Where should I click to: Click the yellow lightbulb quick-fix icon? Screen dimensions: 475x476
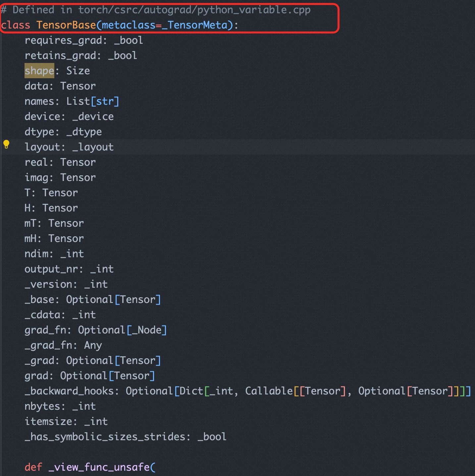6,144
